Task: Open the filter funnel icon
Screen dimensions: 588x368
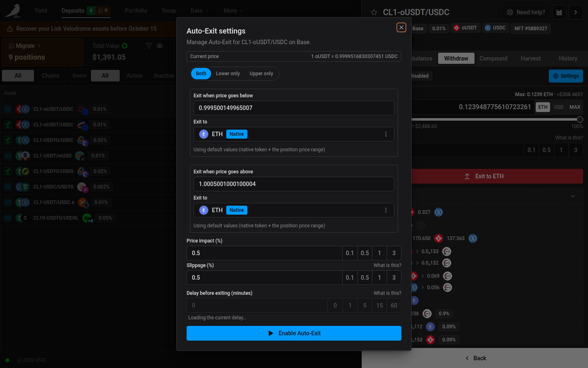Action: [x=149, y=46]
